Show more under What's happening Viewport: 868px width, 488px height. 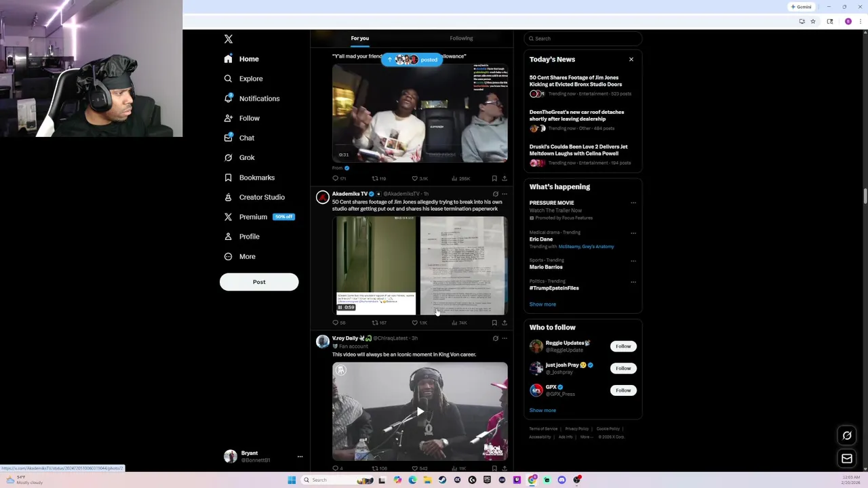[x=542, y=304]
